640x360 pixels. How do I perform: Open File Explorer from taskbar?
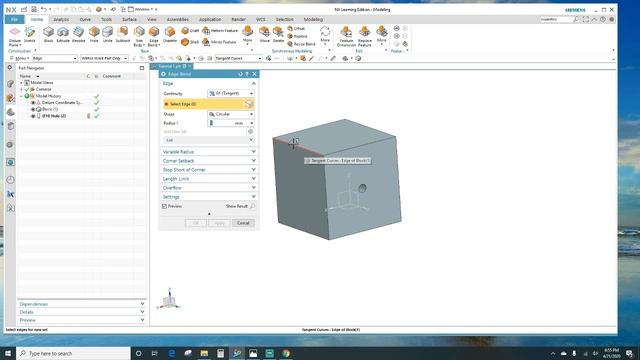(x=204, y=353)
